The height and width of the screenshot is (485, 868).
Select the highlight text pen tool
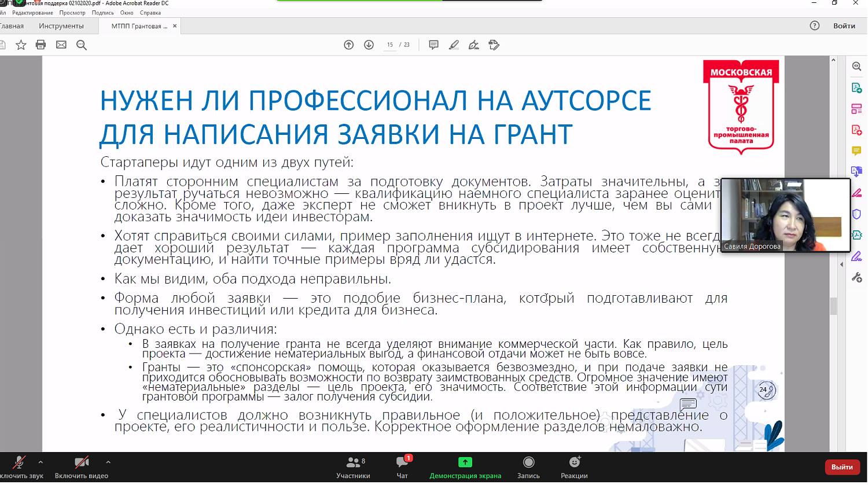click(454, 45)
